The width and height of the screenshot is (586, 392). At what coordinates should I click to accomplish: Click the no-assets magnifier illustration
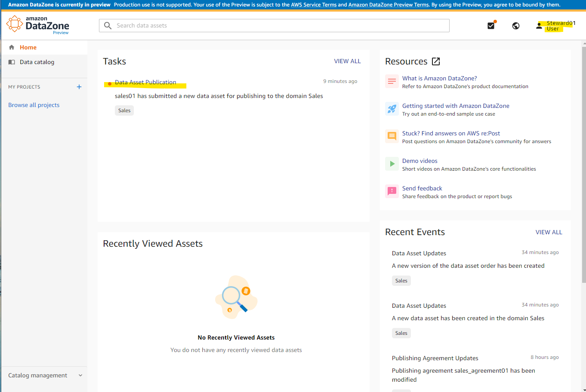pyautogui.click(x=236, y=297)
